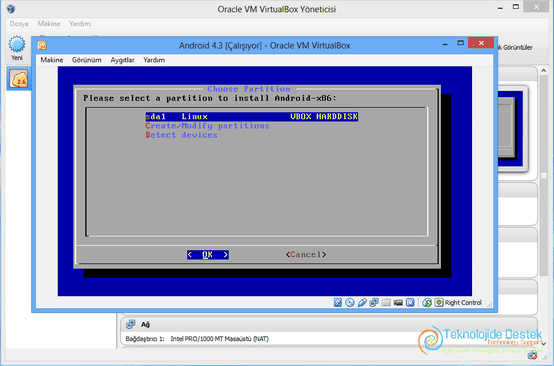
Task: Open the Makine menu in VirtualBox manager
Action: 49,24
